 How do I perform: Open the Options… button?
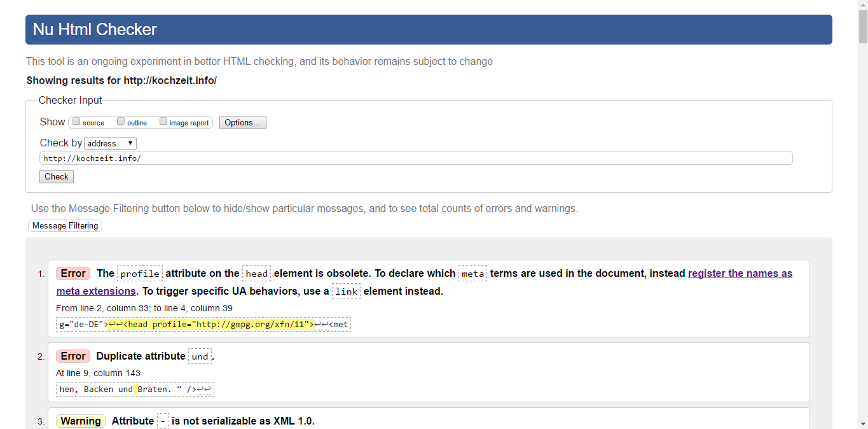(x=243, y=122)
